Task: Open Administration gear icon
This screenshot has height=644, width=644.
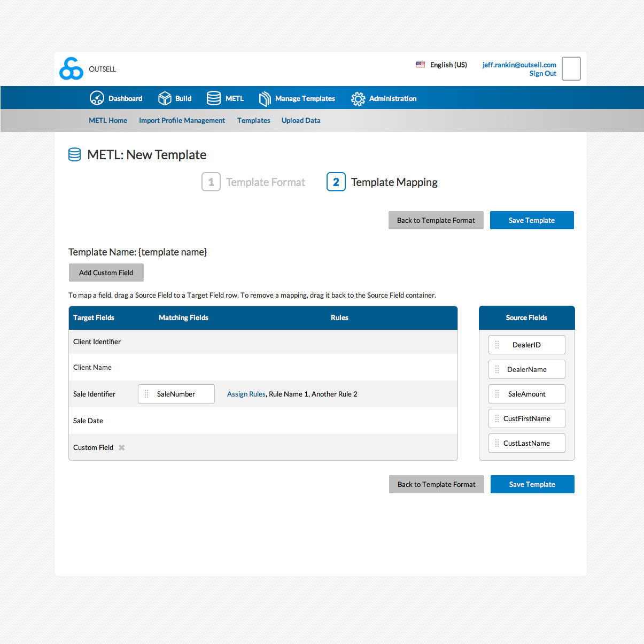Action: coord(358,99)
